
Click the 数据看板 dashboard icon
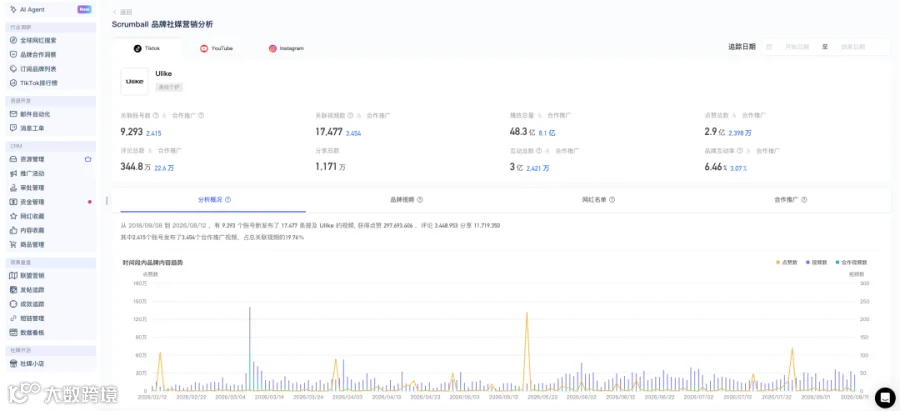[x=14, y=332]
